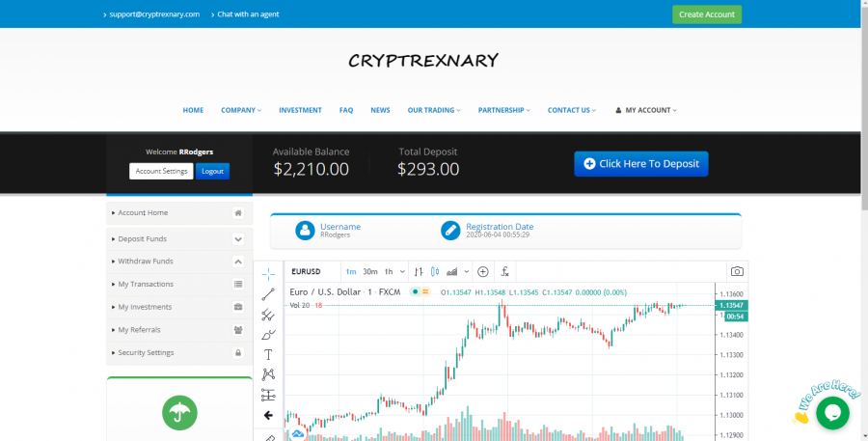The width and height of the screenshot is (868, 441).
Task: Switch chart to area style icon
Action: [452, 271]
